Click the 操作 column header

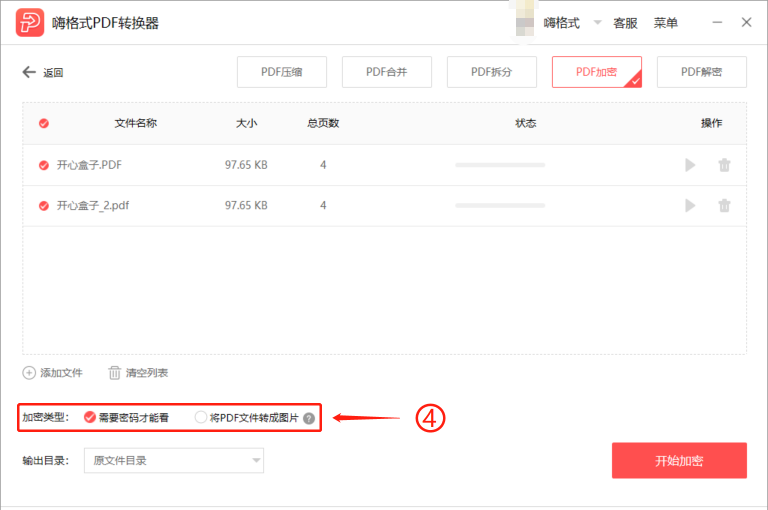tap(711, 123)
